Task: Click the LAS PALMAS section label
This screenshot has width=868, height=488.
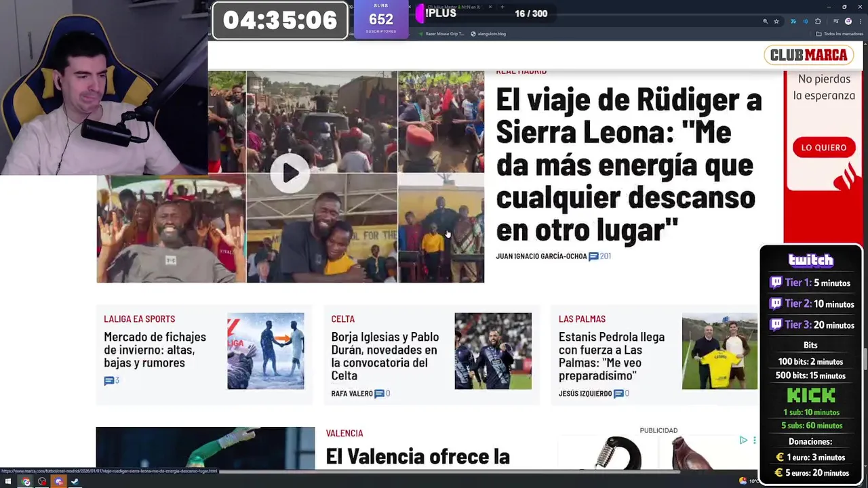Action: [582, 319]
